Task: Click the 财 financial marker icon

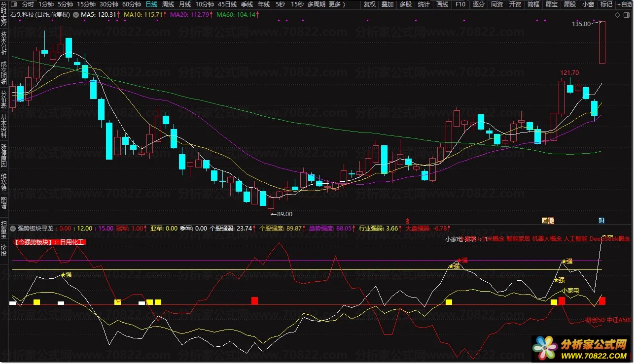Action: point(601,220)
